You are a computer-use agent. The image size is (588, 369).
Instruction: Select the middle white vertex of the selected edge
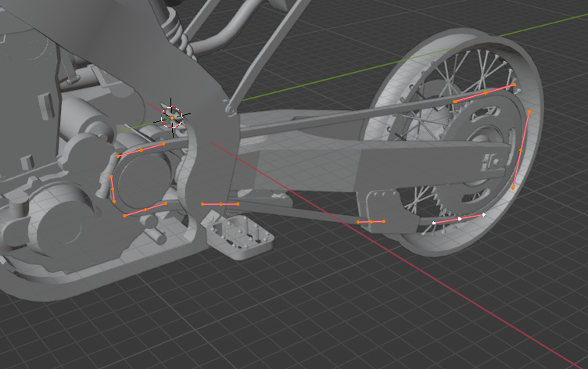(460, 219)
